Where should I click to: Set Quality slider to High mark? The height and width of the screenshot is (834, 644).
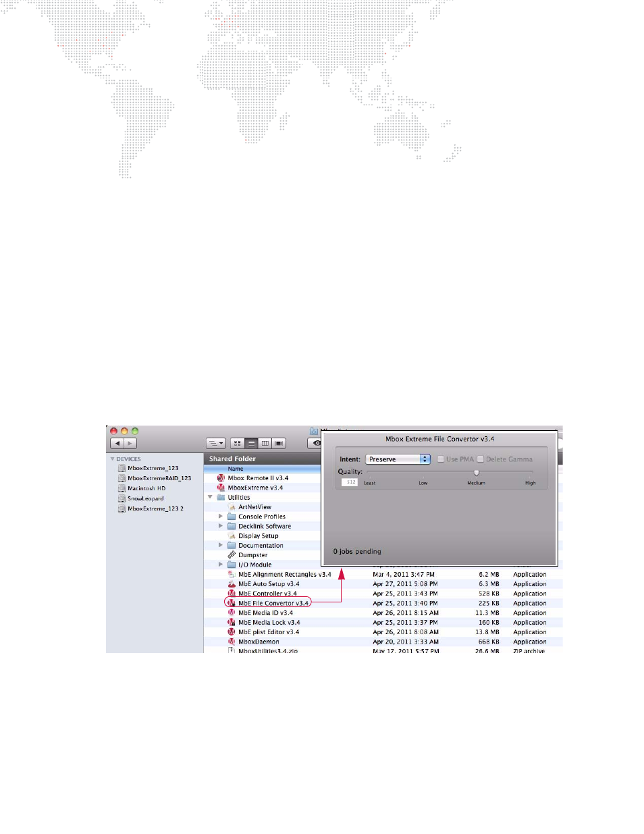click(531, 483)
